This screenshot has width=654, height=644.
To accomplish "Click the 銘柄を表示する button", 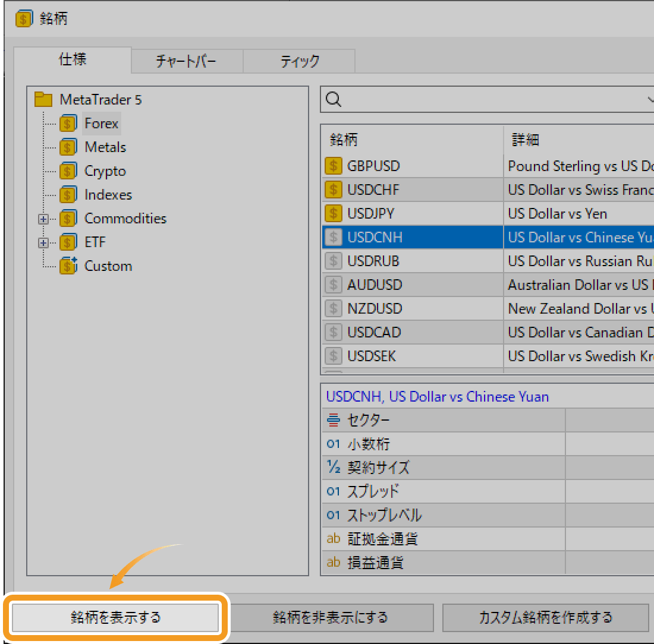I will (115, 617).
